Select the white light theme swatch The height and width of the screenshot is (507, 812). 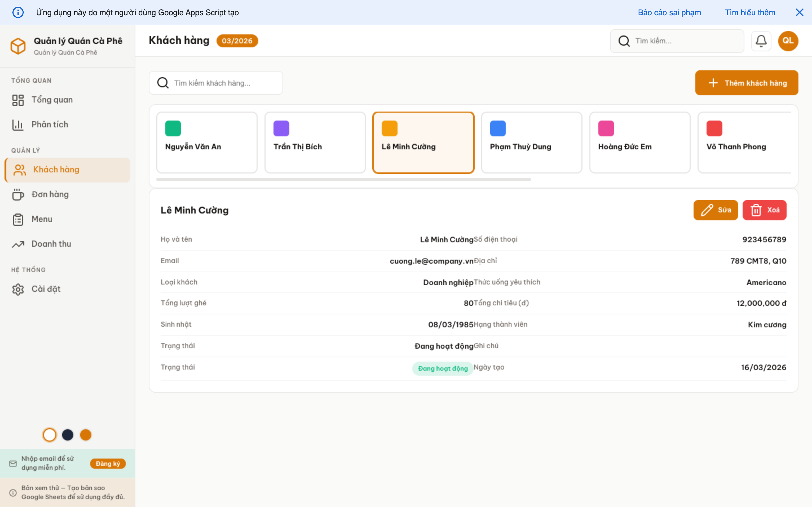[x=50, y=435]
